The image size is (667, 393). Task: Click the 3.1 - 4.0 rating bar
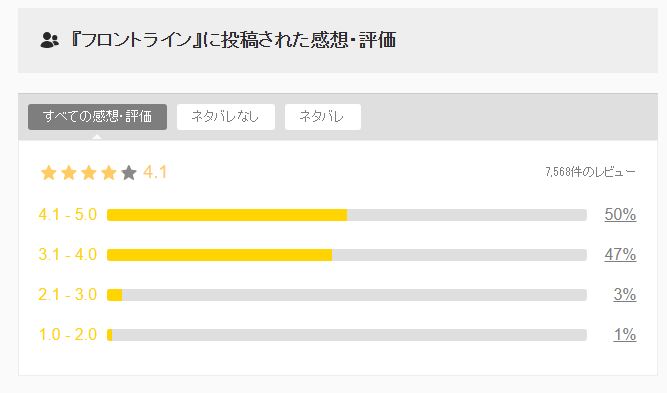tap(347, 255)
